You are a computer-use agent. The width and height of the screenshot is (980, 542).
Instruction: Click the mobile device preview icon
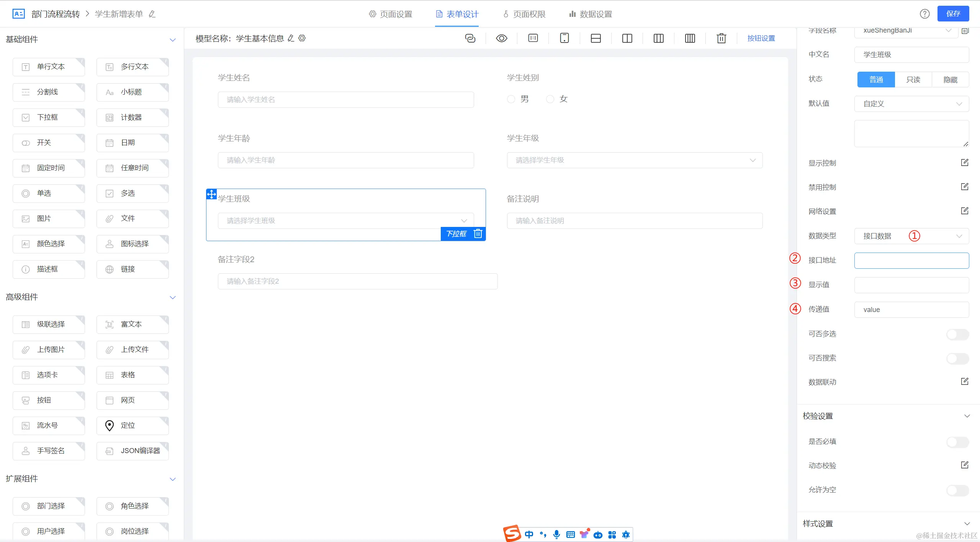click(x=564, y=38)
